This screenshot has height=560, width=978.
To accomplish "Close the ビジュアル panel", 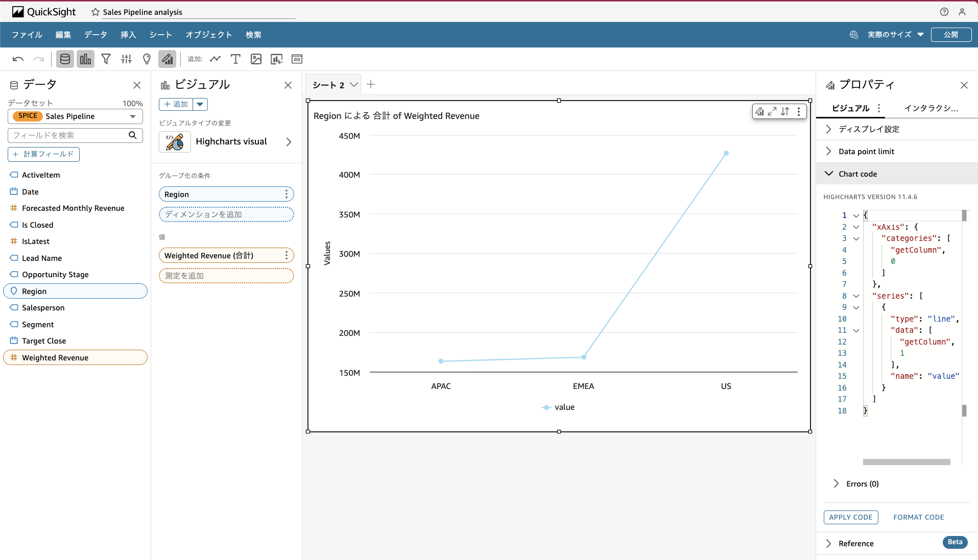I will pos(288,85).
